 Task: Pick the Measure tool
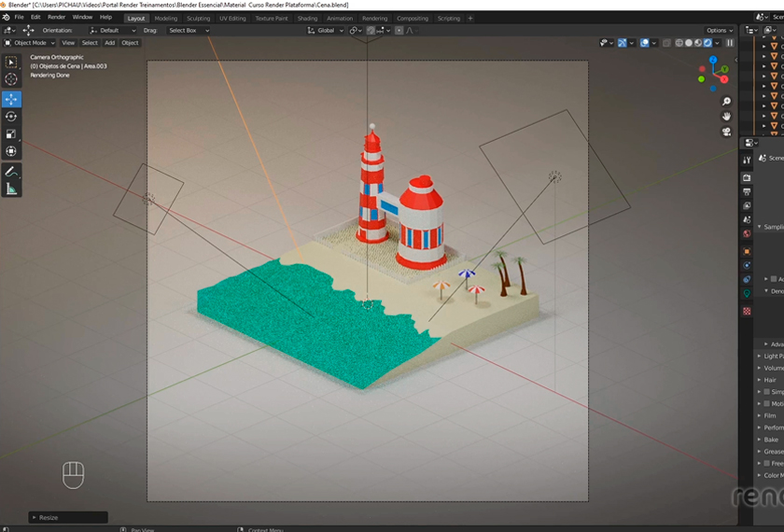11,189
